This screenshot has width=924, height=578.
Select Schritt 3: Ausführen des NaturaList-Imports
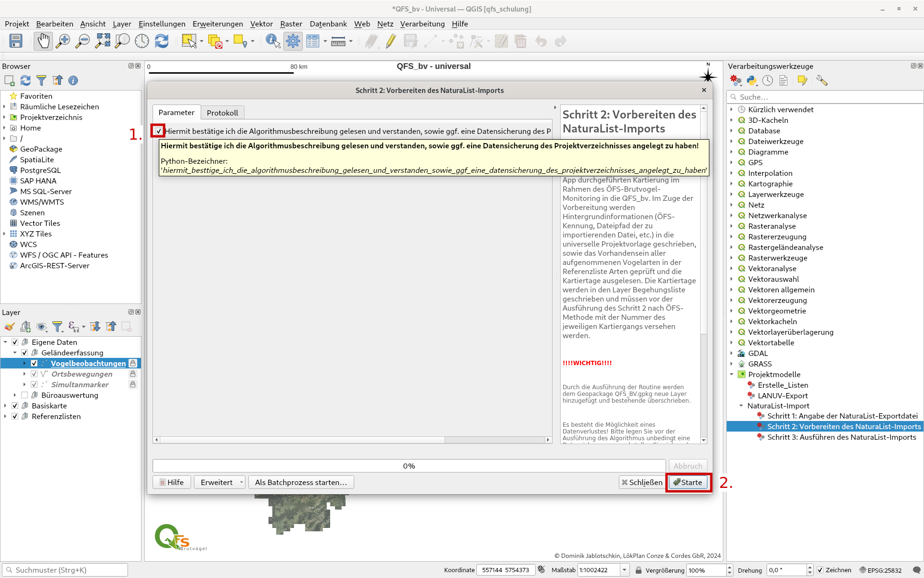[841, 437]
